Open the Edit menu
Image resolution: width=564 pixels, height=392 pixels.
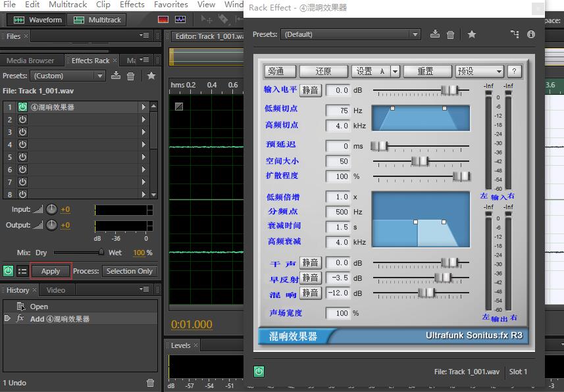pyautogui.click(x=32, y=5)
